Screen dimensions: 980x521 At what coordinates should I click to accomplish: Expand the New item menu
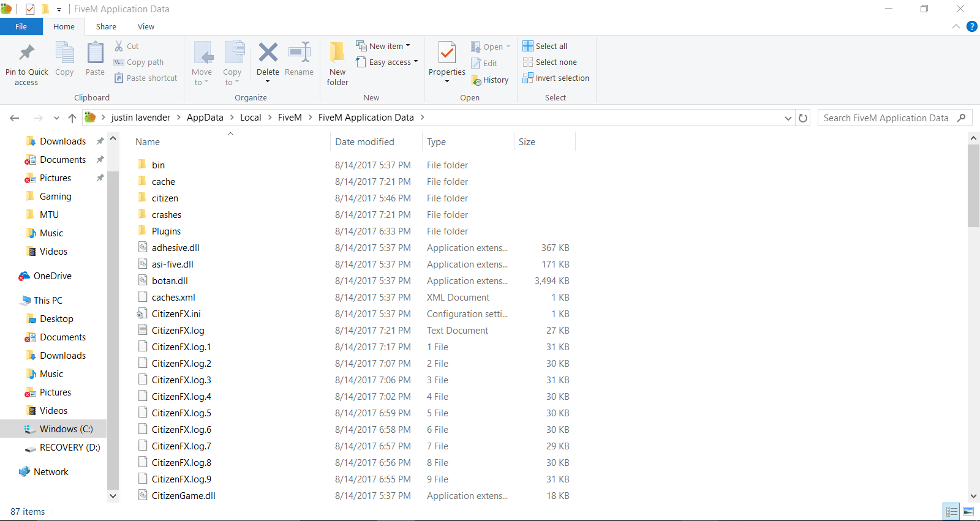(383, 46)
